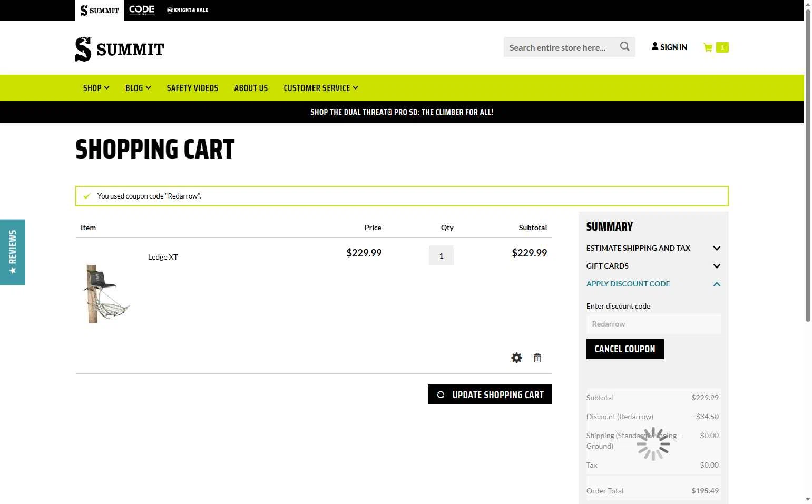Viewport: 812px width, 504px height.
Task: Click the Summit brand tab in top bar
Action: (x=100, y=11)
